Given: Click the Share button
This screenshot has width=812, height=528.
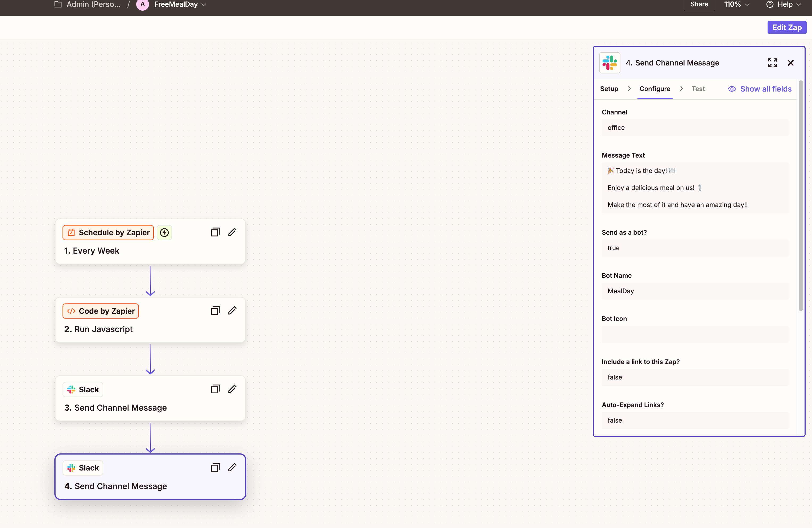Looking at the screenshot, I should [699, 5].
